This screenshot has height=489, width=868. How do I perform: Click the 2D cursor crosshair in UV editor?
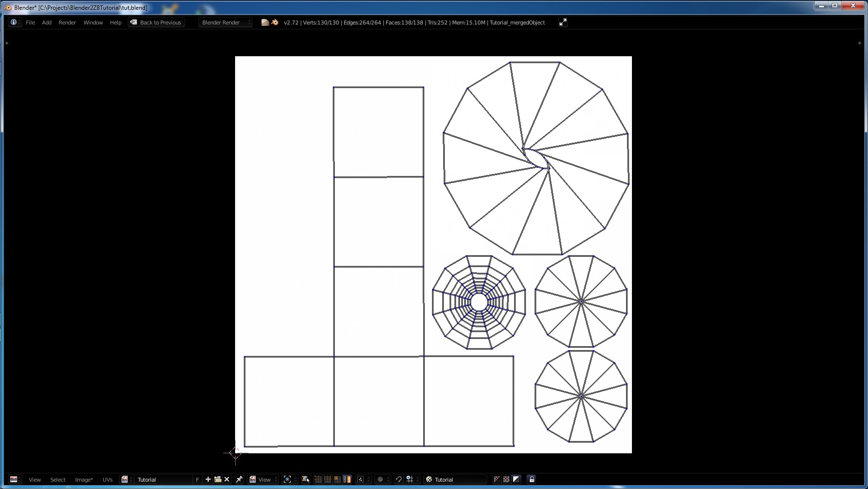[x=236, y=453]
